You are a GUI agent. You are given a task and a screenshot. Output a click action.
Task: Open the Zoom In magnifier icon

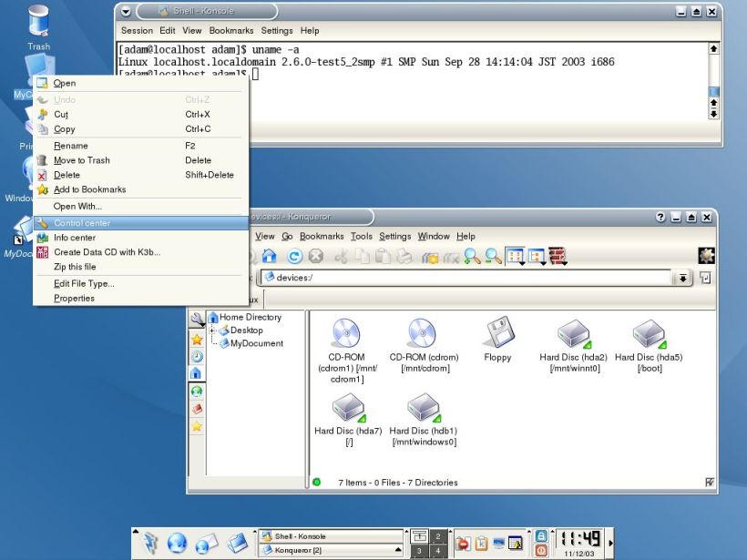(470, 258)
